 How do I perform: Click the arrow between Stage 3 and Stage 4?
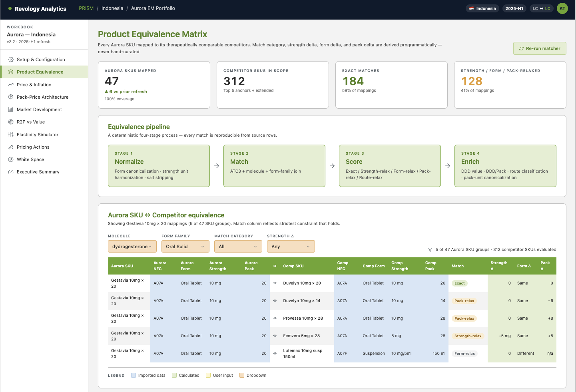click(448, 166)
